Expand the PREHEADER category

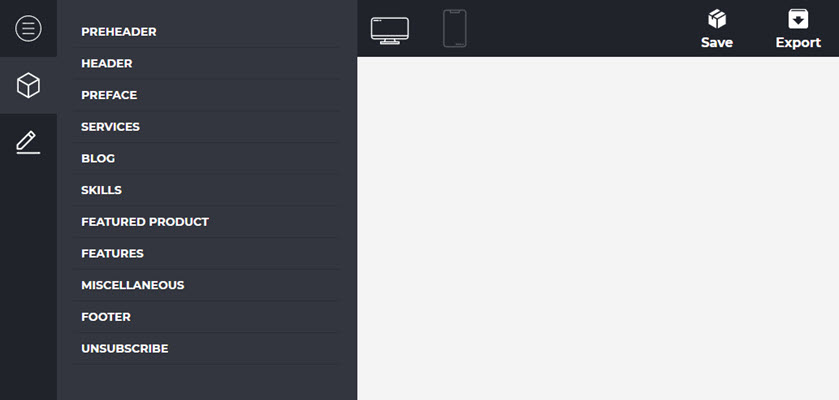tap(206, 32)
